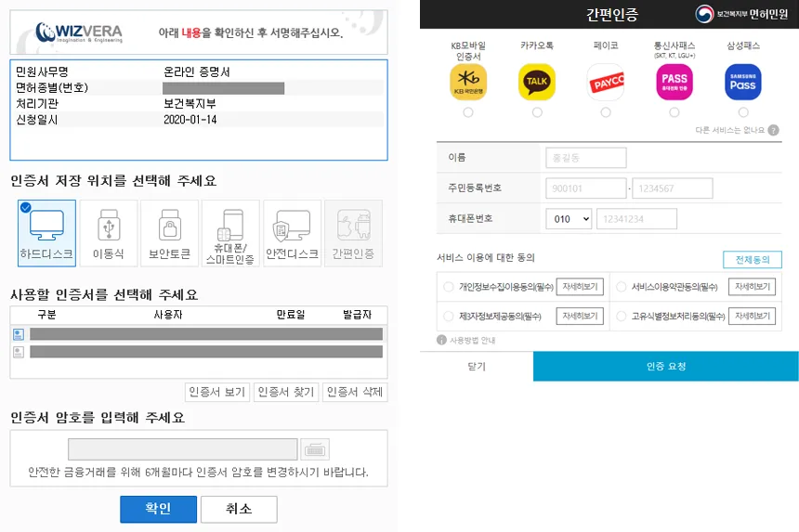This screenshot has width=799, height=532.
Task: Click 인증서 찾기 button
Action: [286, 392]
